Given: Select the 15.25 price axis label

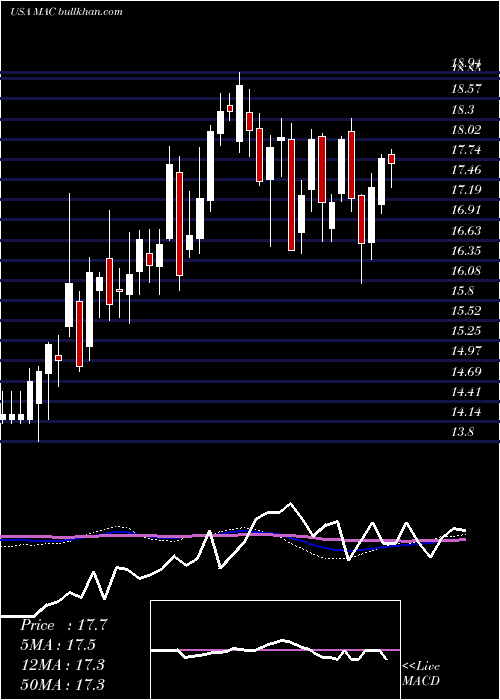Looking at the screenshot, I should (x=466, y=331).
